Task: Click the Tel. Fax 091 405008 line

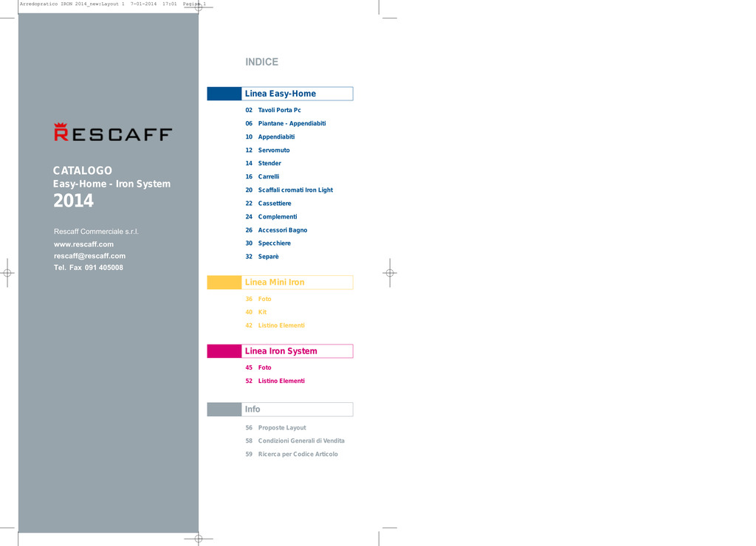Action: pyautogui.click(x=89, y=267)
